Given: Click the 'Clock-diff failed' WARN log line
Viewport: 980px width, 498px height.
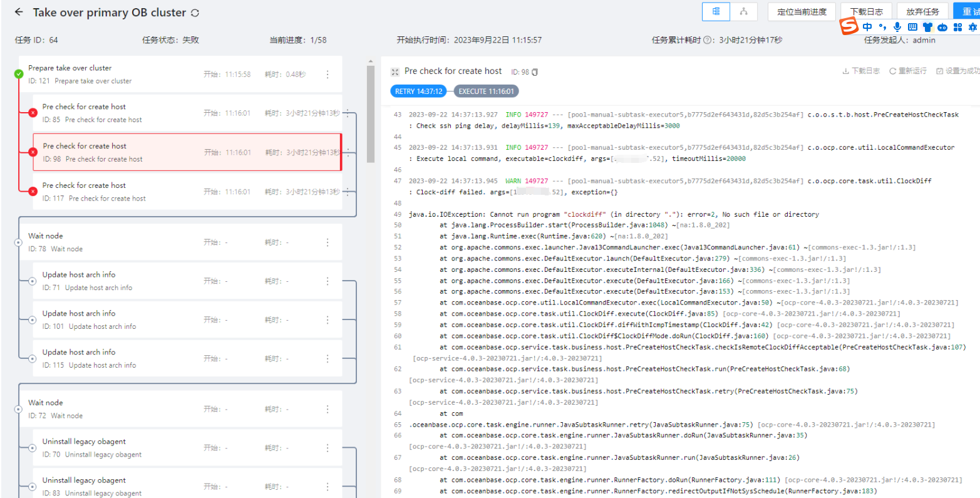Looking at the screenshot, I should click(x=670, y=187).
